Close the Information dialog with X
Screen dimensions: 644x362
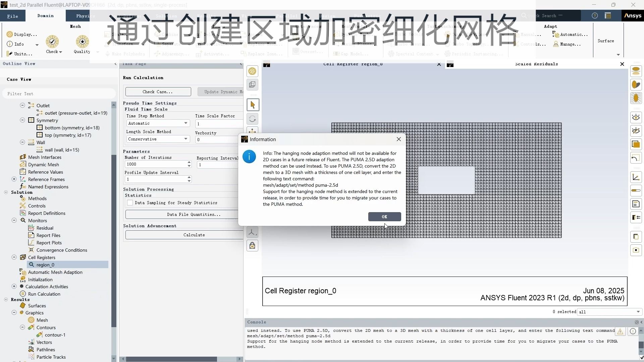click(x=398, y=139)
